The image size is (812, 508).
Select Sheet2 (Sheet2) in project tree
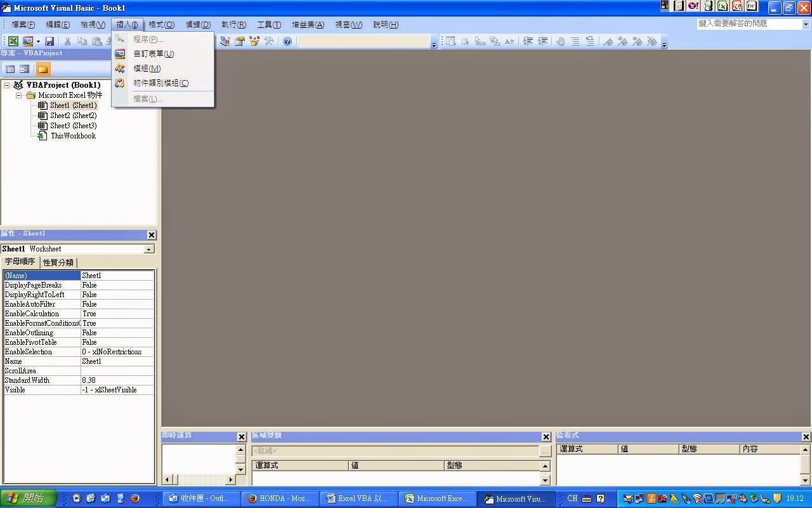(x=73, y=116)
